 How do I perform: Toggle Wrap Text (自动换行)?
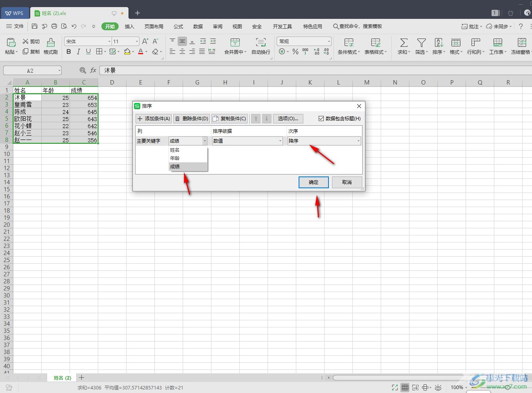pos(260,46)
